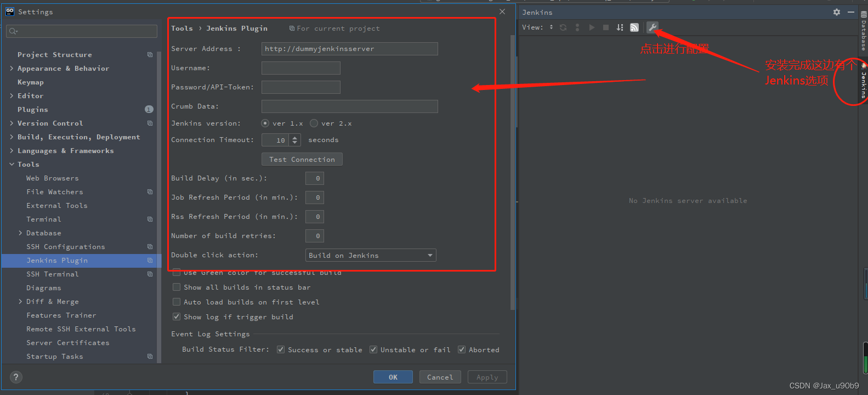Collapse the Tools settings node
The height and width of the screenshot is (395, 868).
point(12,165)
